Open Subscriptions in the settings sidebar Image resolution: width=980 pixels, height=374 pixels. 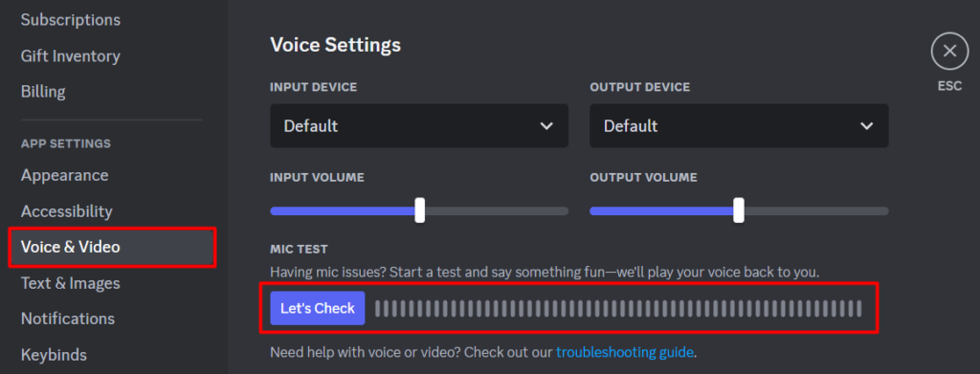click(71, 20)
